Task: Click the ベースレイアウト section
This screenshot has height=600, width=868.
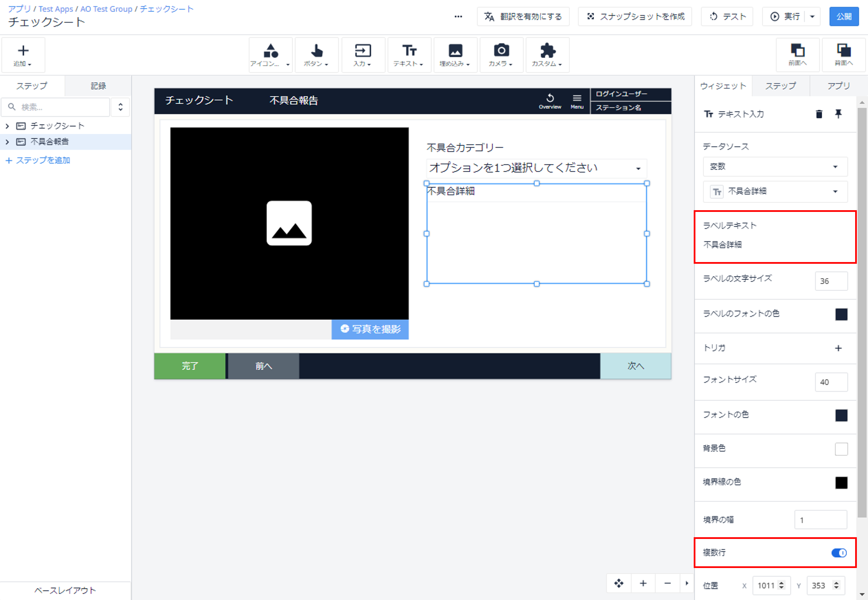Action: (x=65, y=590)
